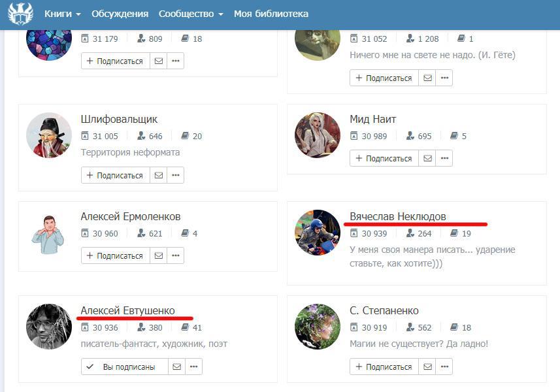Open Обсуждения in the top navigation

coord(120,14)
